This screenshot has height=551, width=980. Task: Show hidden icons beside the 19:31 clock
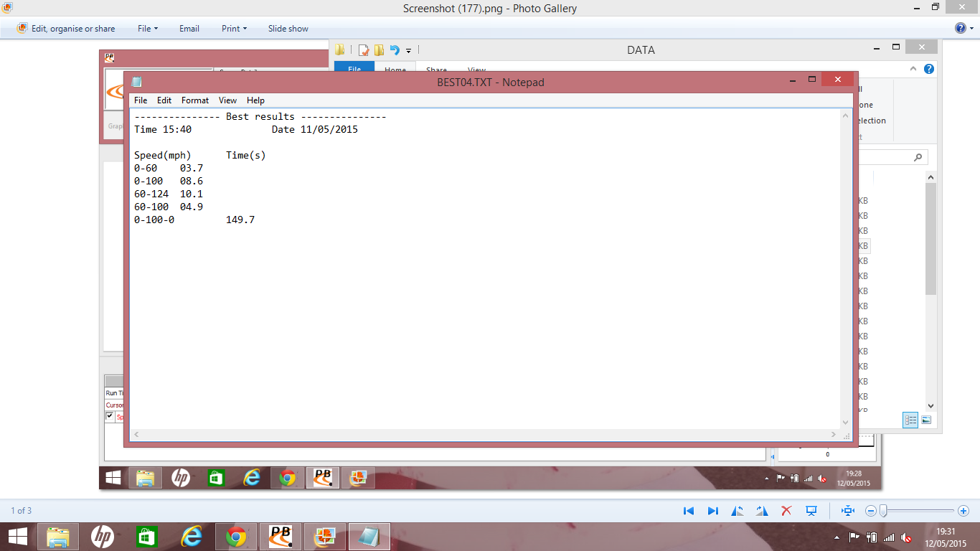tap(837, 537)
